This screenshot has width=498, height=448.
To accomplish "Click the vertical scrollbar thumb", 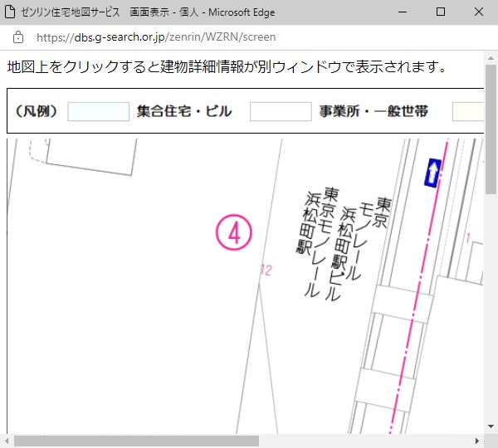I will click(491, 129).
